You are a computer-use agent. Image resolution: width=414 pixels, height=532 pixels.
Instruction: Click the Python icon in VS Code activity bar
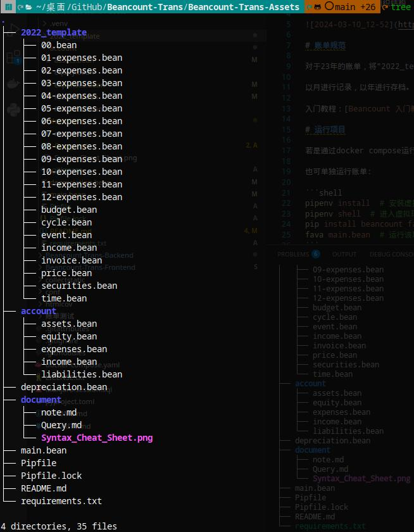coord(13,110)
